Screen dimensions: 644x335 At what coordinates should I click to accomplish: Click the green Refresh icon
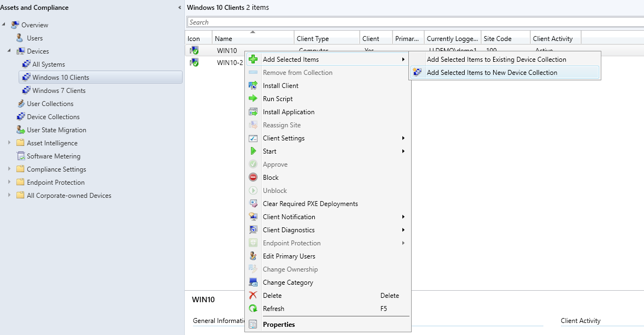pyautogui.click(x=253, y=309)
